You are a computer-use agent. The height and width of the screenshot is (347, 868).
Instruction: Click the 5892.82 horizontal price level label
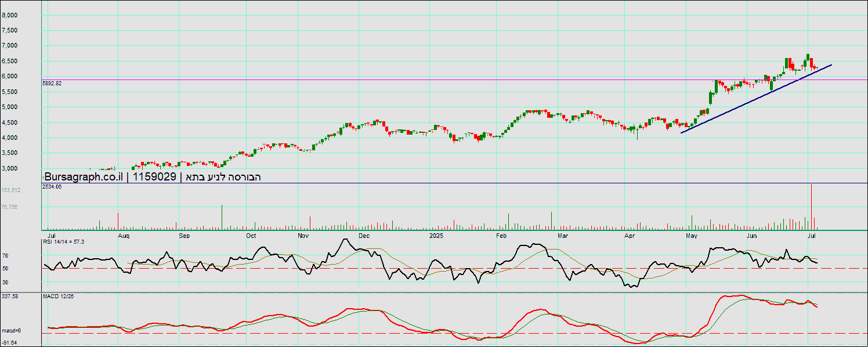click(52, 84)
